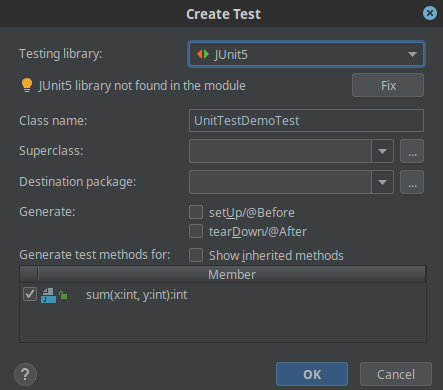Click the JUnit5 library icon in the combo box

click(203, 54)
